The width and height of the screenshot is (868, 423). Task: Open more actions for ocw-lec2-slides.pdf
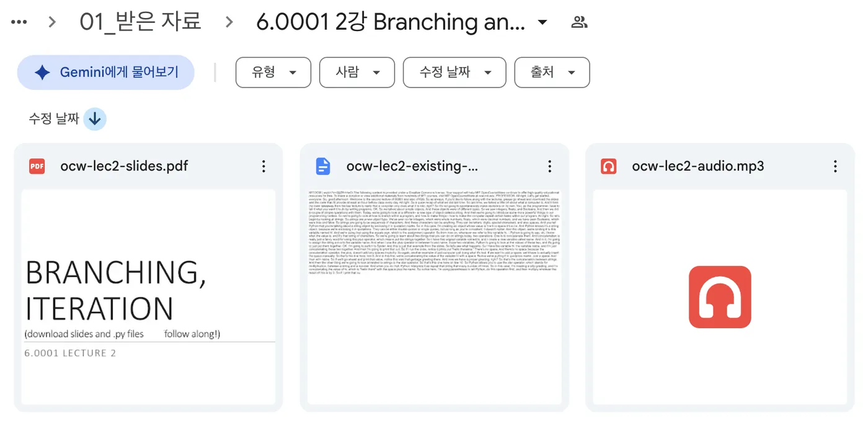[263, 166]
